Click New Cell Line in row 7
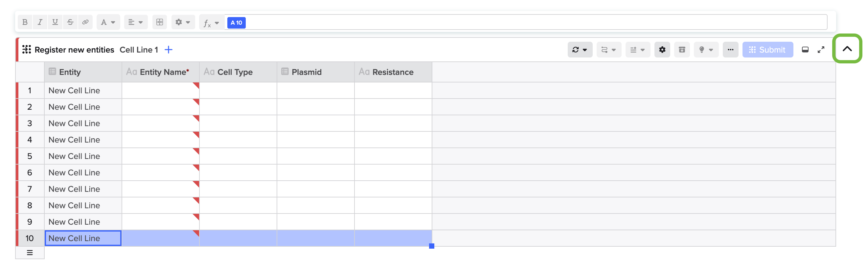Viewport: 868px width, 270px height. tap(83, 189)
